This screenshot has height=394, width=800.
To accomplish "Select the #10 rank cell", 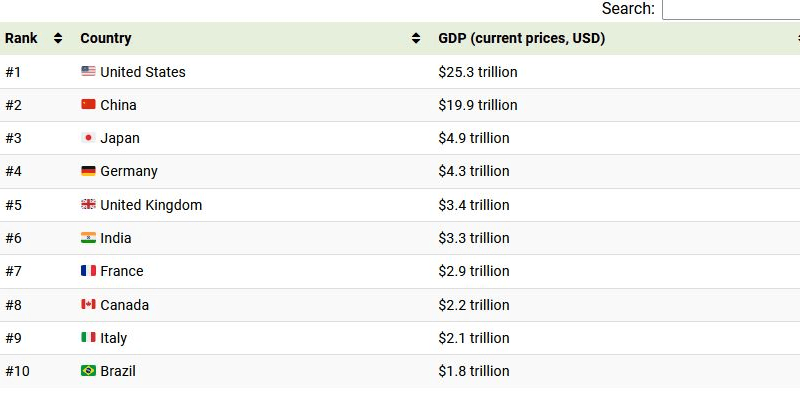I will [x=17, y=371].
